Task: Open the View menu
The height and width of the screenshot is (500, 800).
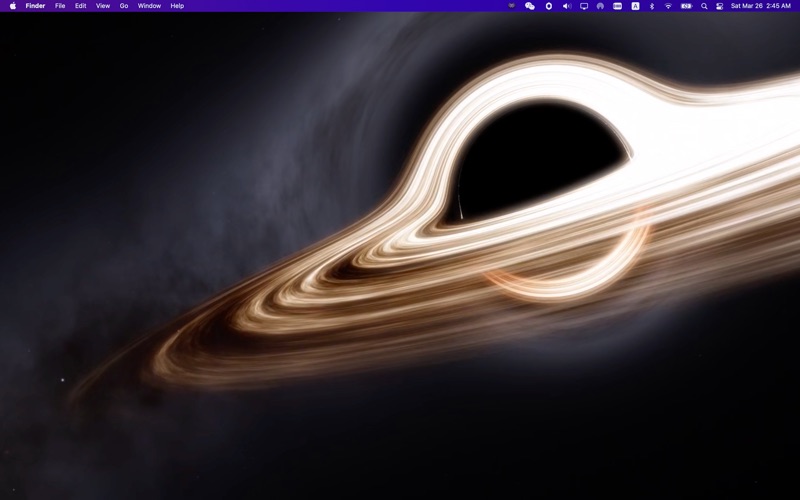Action: [102, 6]
